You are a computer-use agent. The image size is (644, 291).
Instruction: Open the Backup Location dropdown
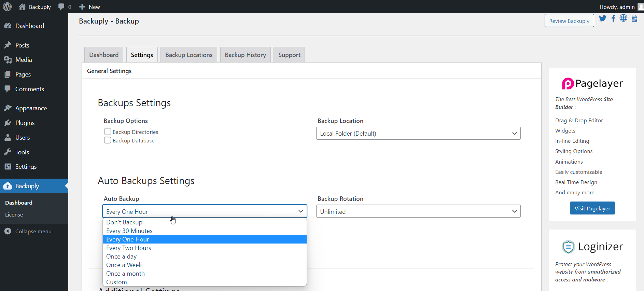(418, 134)
